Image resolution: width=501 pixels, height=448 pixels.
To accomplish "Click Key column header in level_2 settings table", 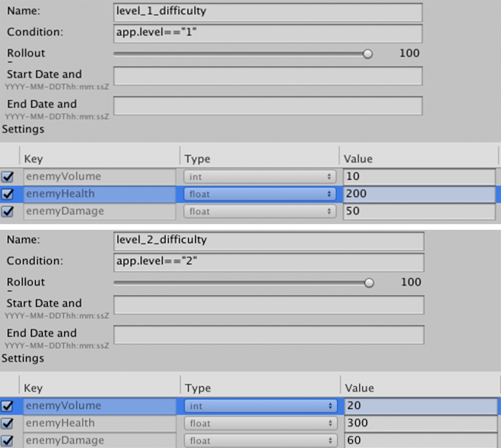I will tap(33, 388).
